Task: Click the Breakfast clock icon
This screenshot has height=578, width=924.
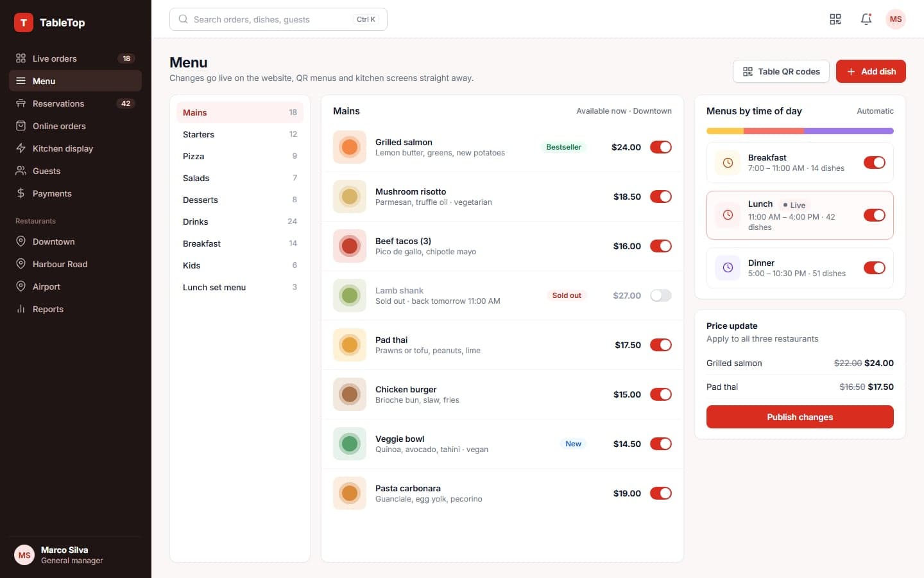Action: (x=728, y=162)
